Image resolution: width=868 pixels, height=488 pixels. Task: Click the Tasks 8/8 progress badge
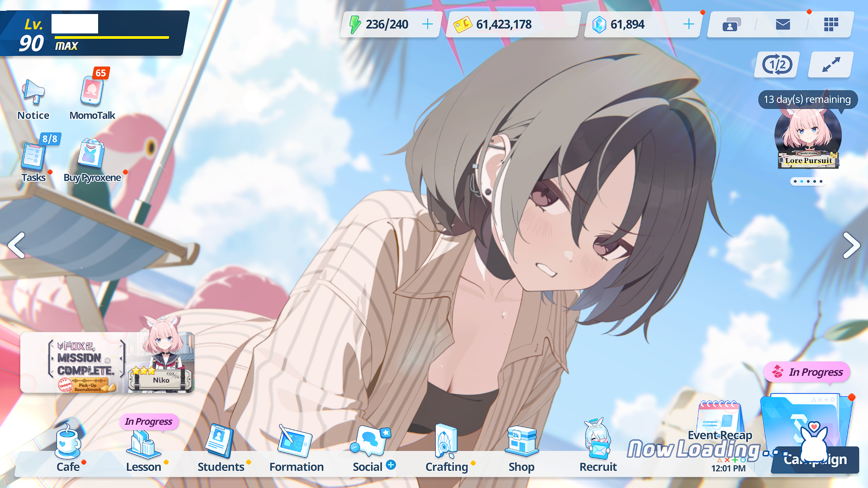[50, 139]
